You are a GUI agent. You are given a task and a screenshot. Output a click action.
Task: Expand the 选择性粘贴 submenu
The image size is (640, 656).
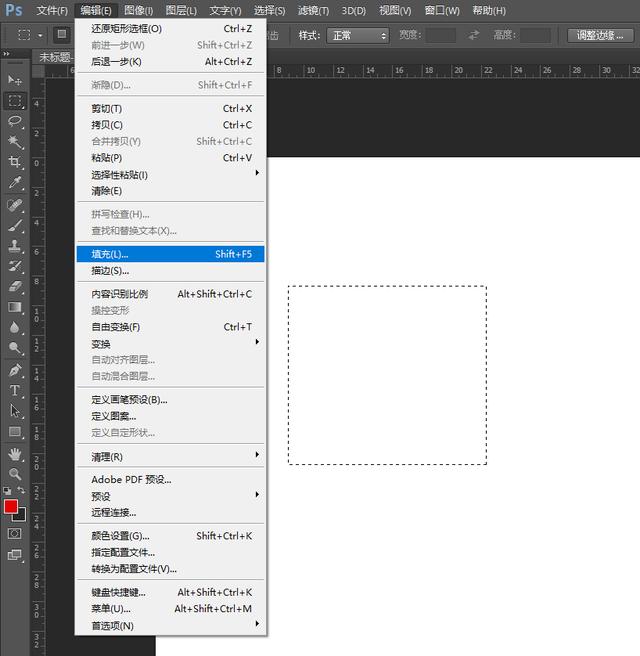tap(170, 174)
